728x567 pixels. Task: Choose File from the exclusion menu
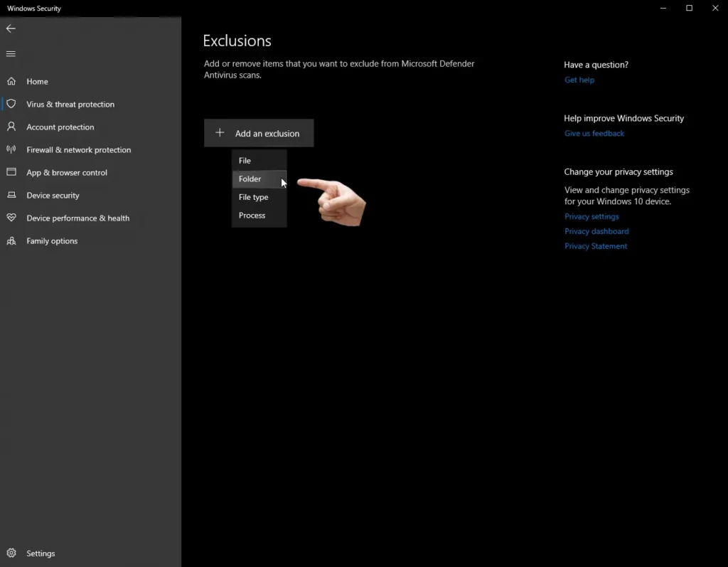tap(259, 161)
